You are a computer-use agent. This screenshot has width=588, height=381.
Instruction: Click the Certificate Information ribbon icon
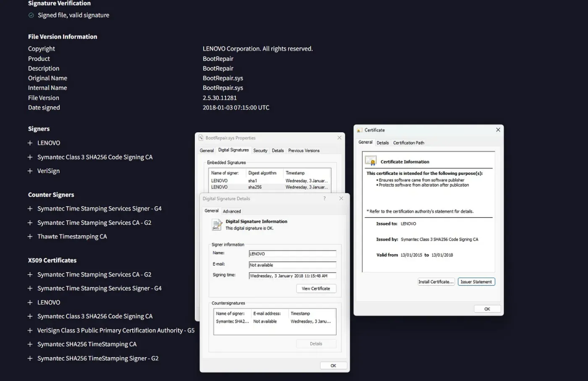click(371, 161)
